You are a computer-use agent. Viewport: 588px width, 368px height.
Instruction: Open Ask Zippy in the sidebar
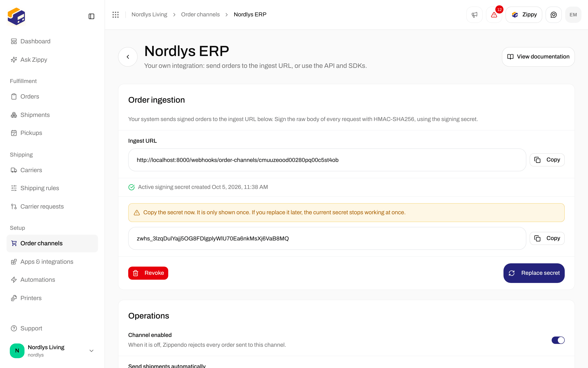click(x=52, y=60)
